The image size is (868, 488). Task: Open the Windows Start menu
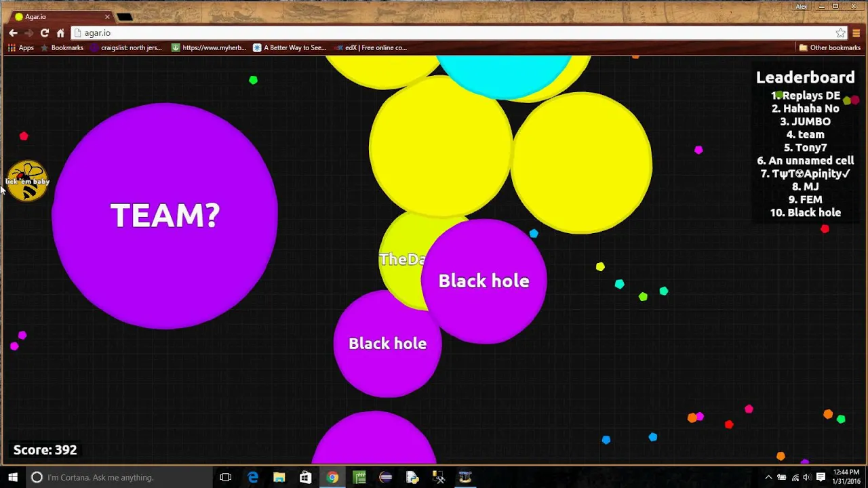pyautogui.click(x=13, y=477)
